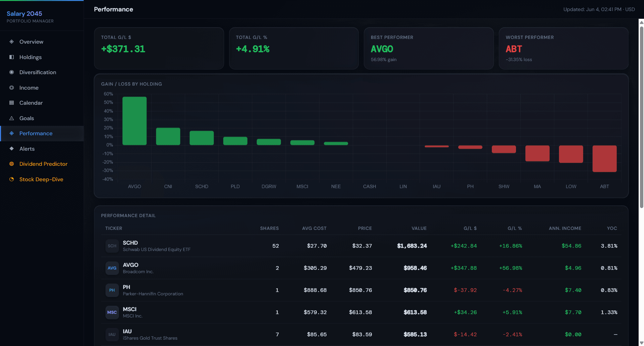Open the Alerts page
Image resolution: width=644 pixels, height=346 pixels.
[42, 149]
